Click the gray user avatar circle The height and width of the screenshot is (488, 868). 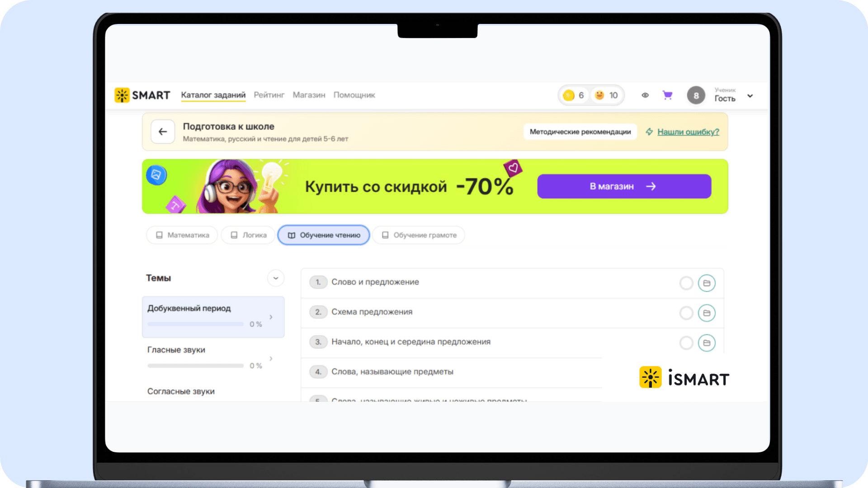pyautogui.click(x=696, y=95)
